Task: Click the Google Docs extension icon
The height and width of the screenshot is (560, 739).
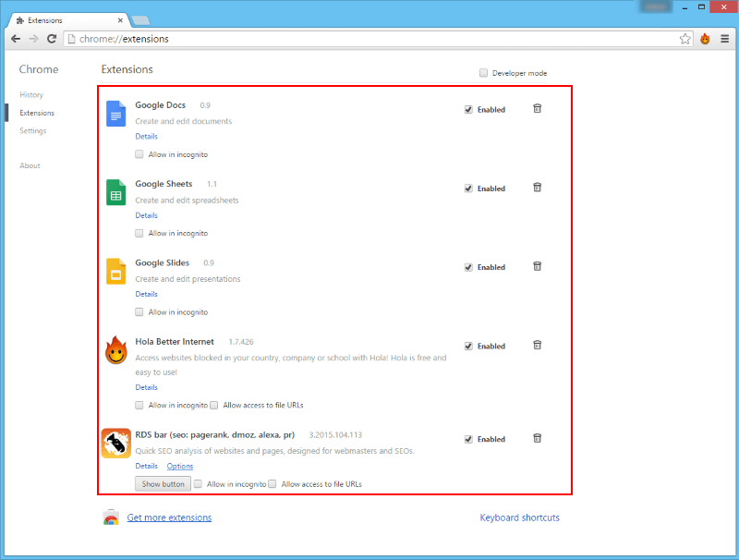Action: click(115, 113)
